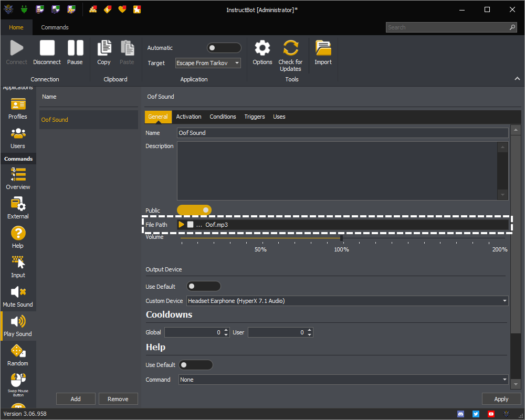Screen dimensions: 525x420
Task: Click the Name column header
Action: [49, 97]
